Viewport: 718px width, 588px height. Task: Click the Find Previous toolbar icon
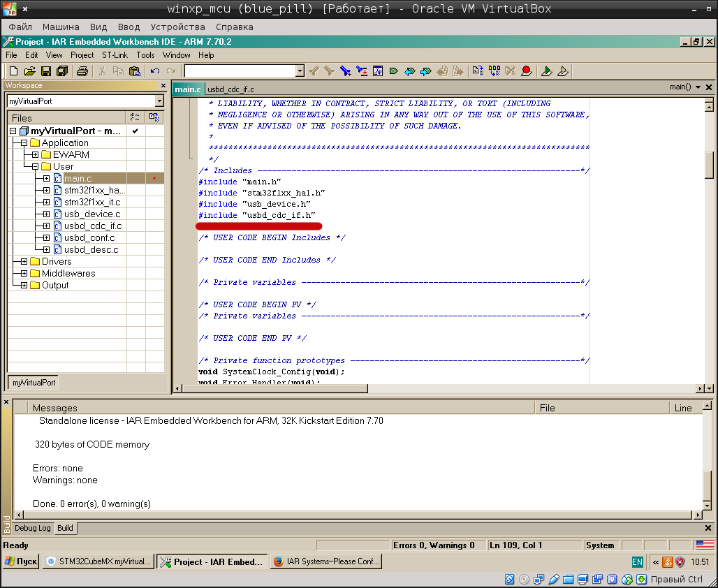314,71
